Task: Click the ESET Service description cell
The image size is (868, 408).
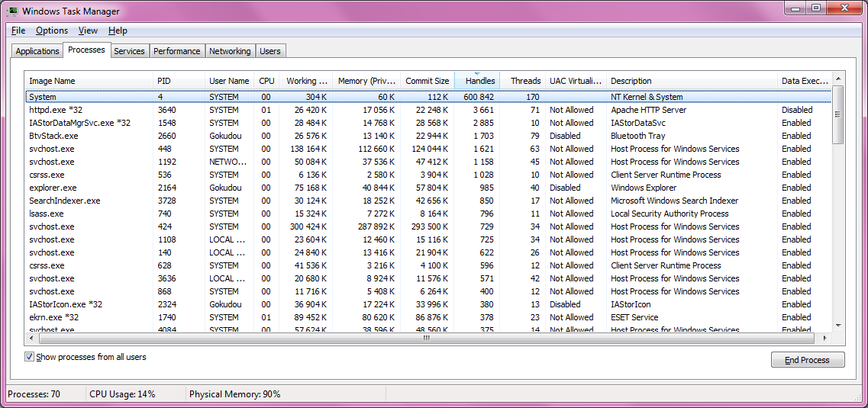Action: [x=634, y=317]
